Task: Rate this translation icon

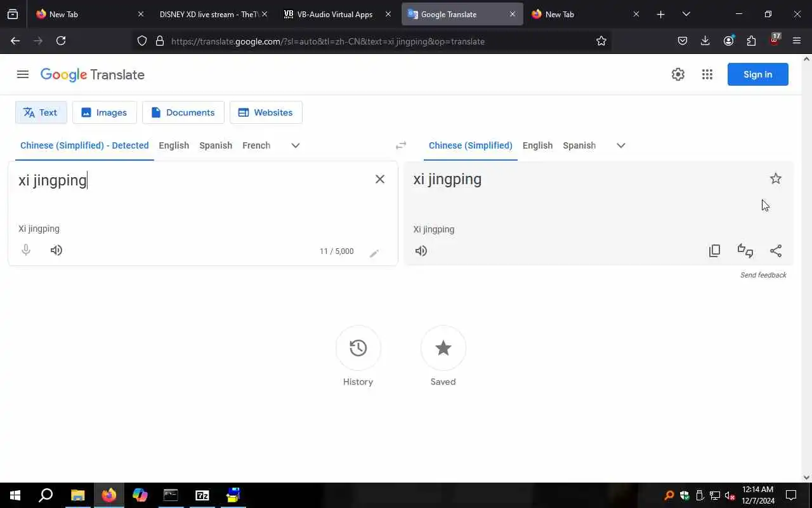Action: 745,251
